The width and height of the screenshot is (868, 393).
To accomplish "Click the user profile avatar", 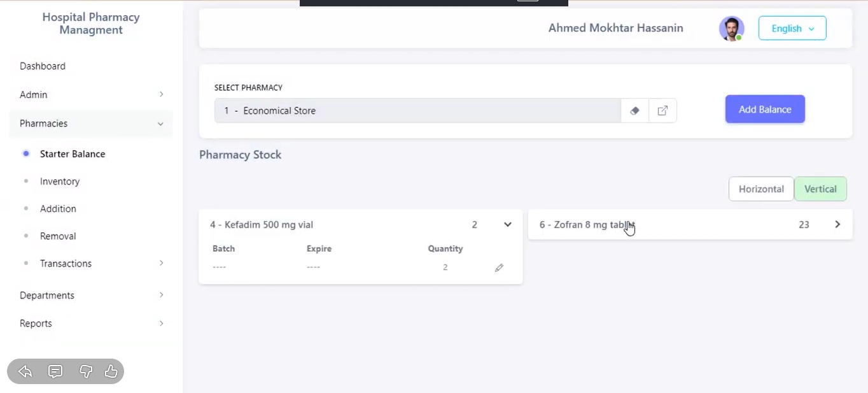I will point(731,29).
